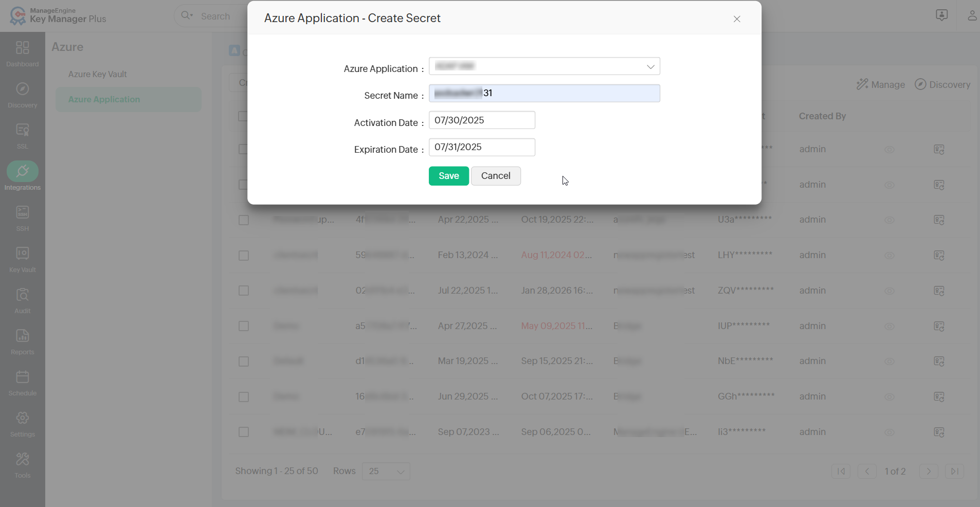Open the SSL section
This screenshot has height=507, width=980.
pos(22,135)
